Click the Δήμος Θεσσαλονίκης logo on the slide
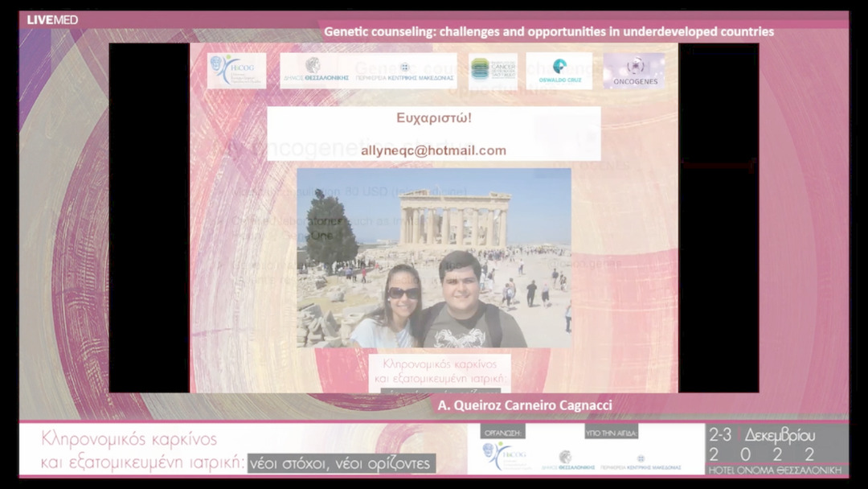The image size is (868, 489). tap(314, 71)
